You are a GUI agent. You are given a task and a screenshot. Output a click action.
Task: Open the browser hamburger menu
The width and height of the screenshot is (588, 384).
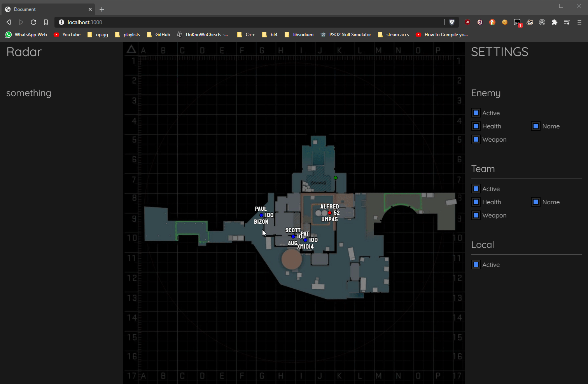coord(579,22)
